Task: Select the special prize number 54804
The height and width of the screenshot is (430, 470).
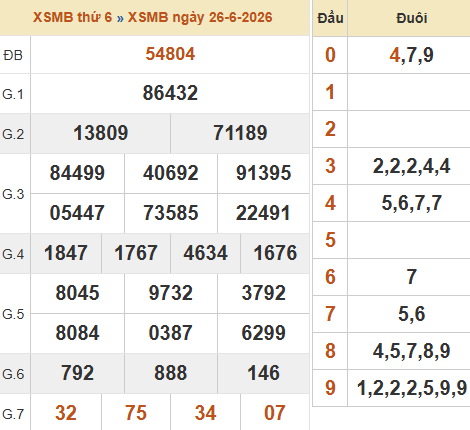Action: (170, 54)
